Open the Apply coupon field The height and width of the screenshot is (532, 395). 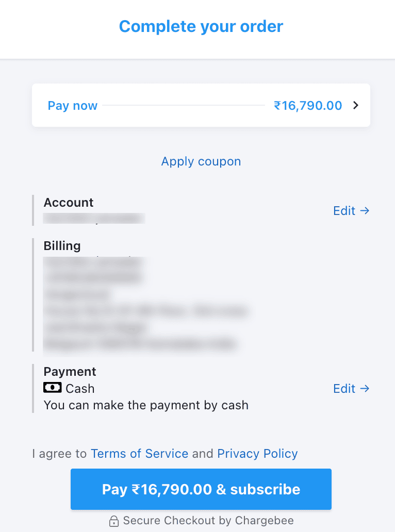(201, 161)
